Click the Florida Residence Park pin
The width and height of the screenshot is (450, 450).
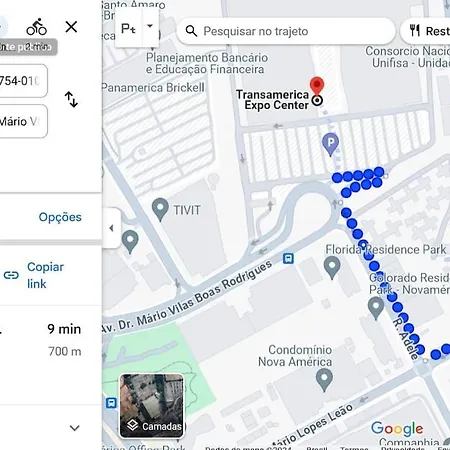(x=332, y=268)
